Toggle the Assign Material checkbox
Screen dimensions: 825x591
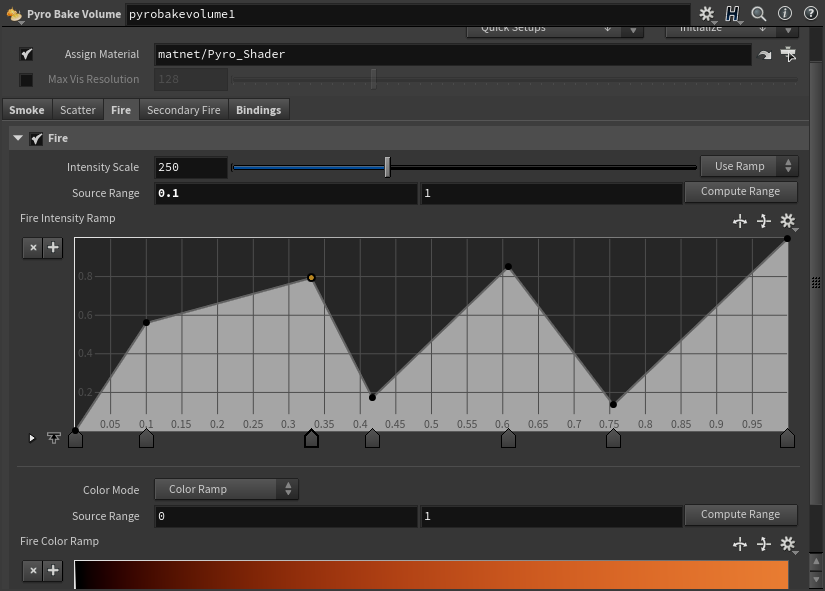pyautogui.click(x=27, y=54)
